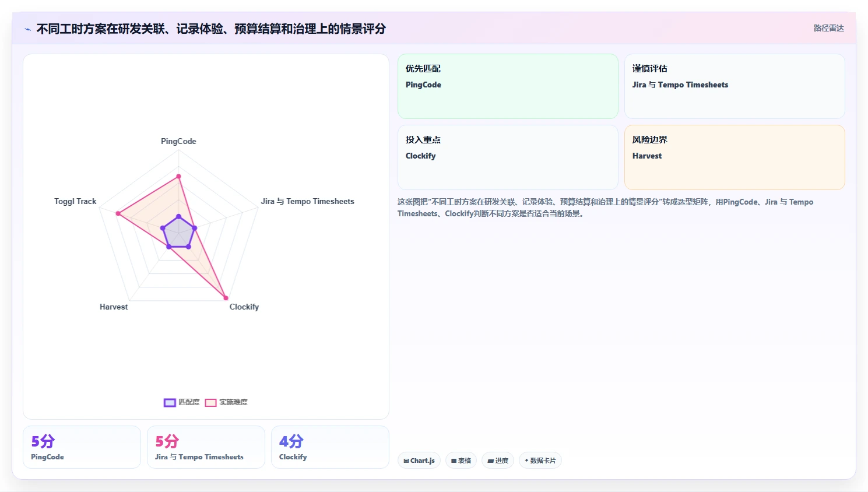The height and width of the screenshot is (492, 868).
Task: Toggle the 实施难度 legend swatch
Action: (210, 402)
